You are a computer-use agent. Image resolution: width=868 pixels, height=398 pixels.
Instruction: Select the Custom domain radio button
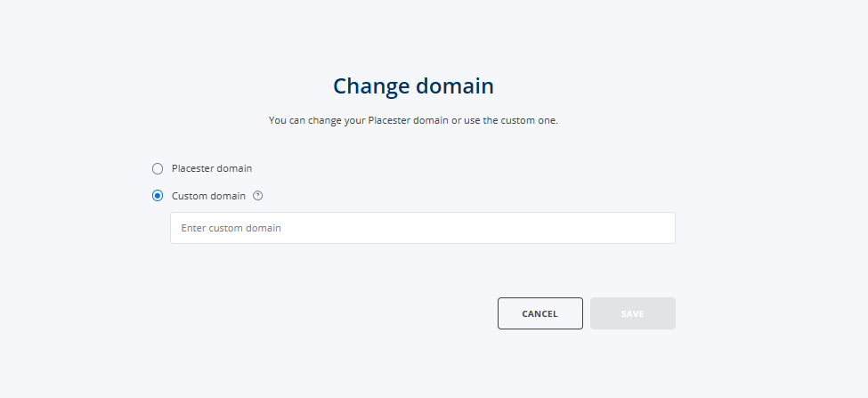click(x=158, y=196)
